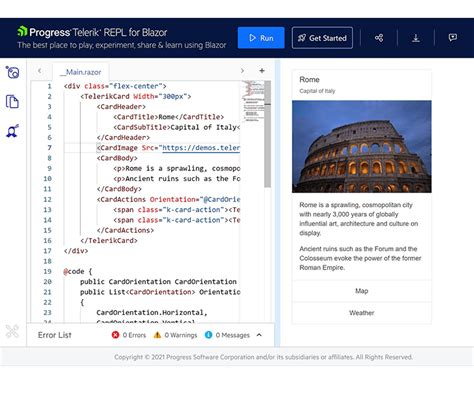Click the Get Started button
Screen dimensions: 474x403
tap(322, 38)
